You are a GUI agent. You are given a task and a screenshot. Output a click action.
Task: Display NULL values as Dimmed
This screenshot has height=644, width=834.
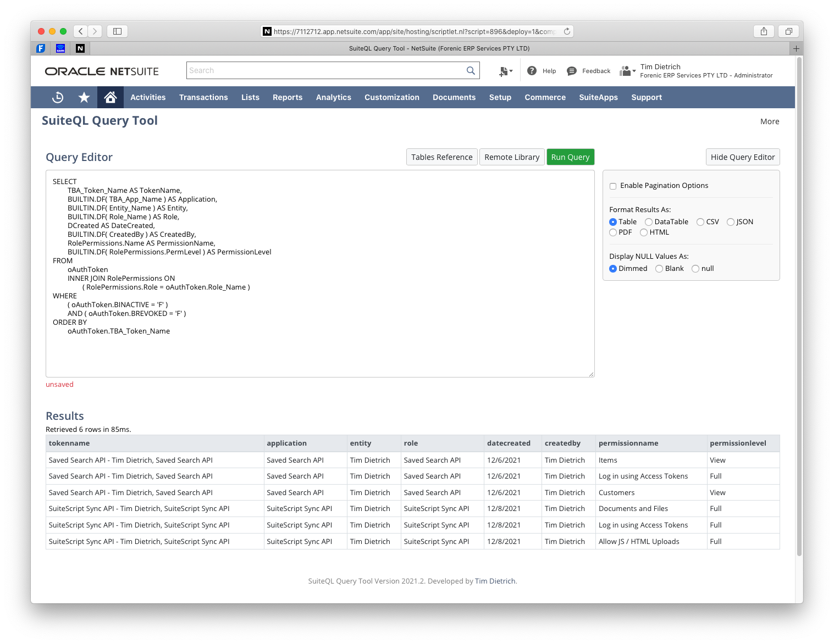613,269
